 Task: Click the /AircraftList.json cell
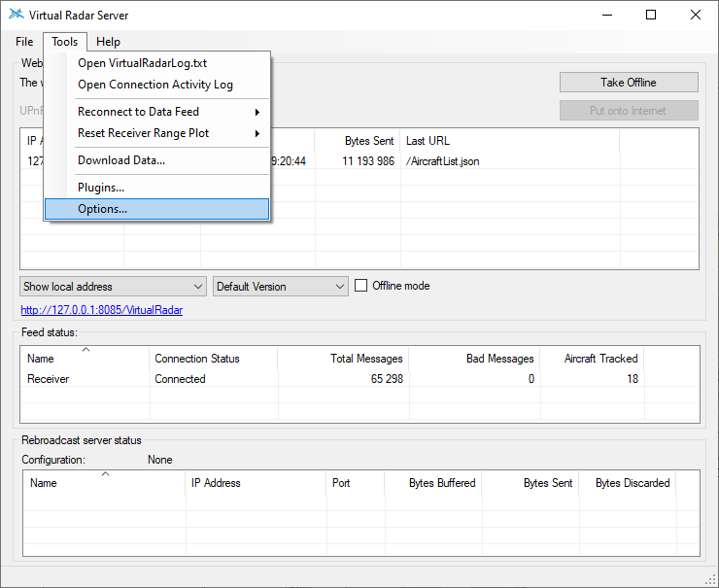442,161
